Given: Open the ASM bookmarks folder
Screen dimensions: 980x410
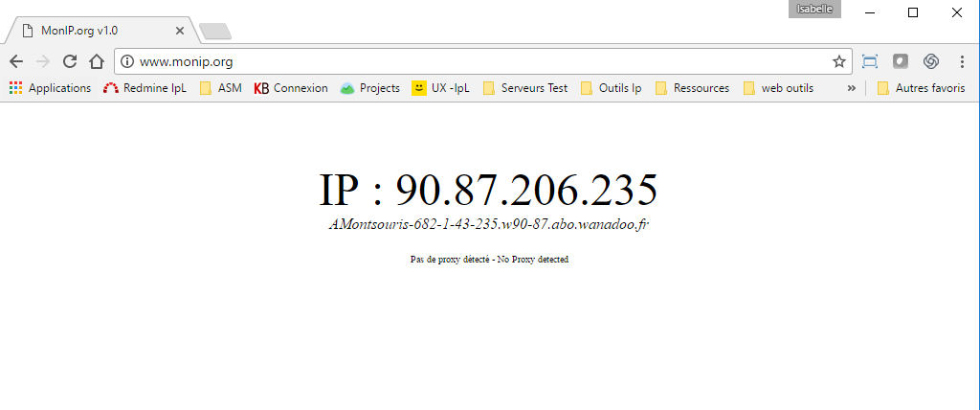Looking at the screenshot, I should [220, 88].
